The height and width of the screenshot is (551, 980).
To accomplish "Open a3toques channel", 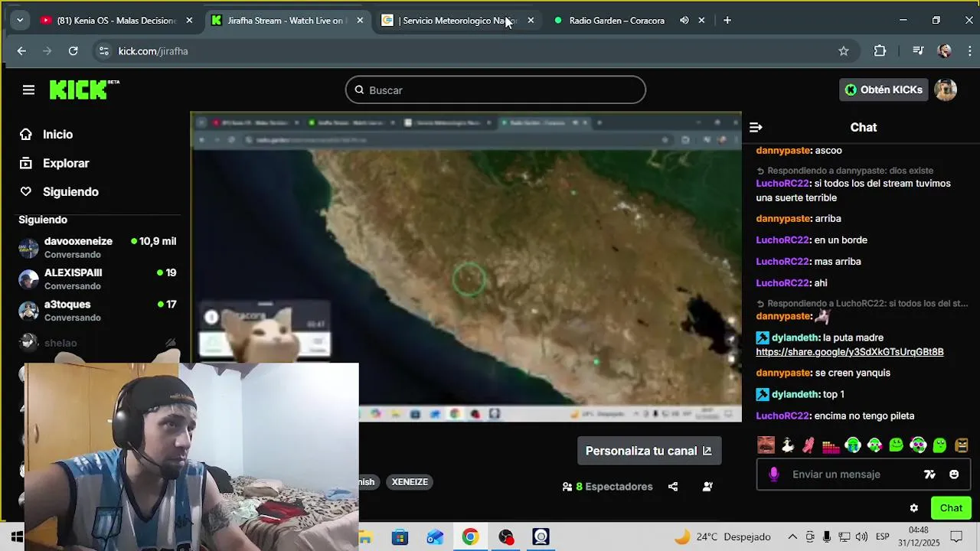I will (x=97, y=310).
